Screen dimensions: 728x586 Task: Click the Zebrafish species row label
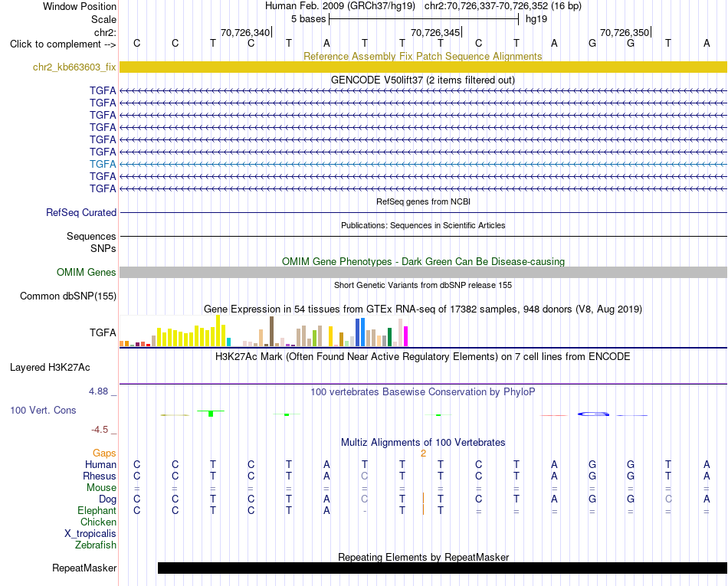96,545
